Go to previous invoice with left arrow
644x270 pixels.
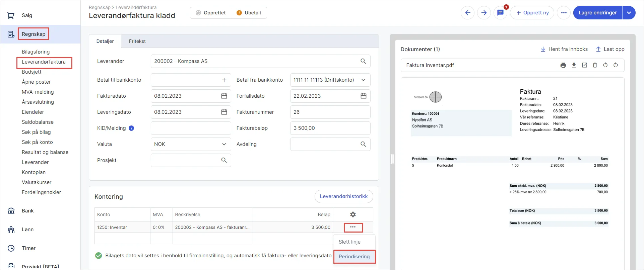coord(468,13)
